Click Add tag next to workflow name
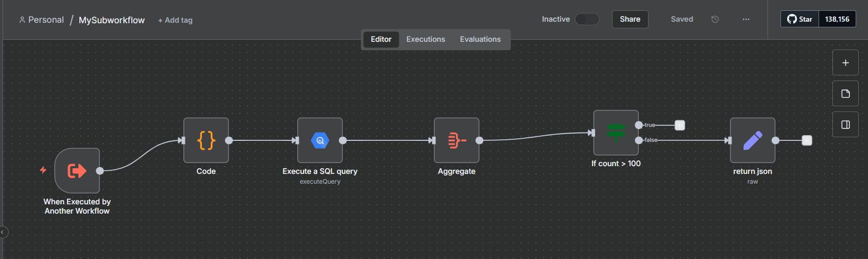868x259 pixels. click(x=175, y=20)
